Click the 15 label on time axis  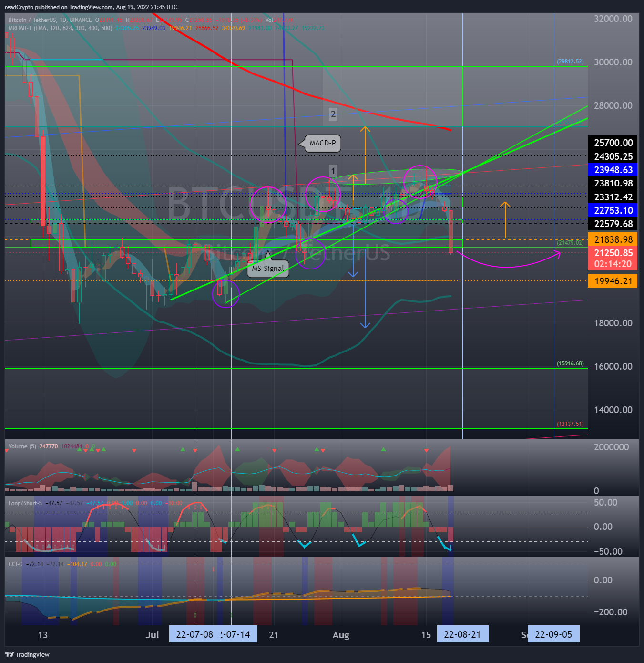point(426,635)
